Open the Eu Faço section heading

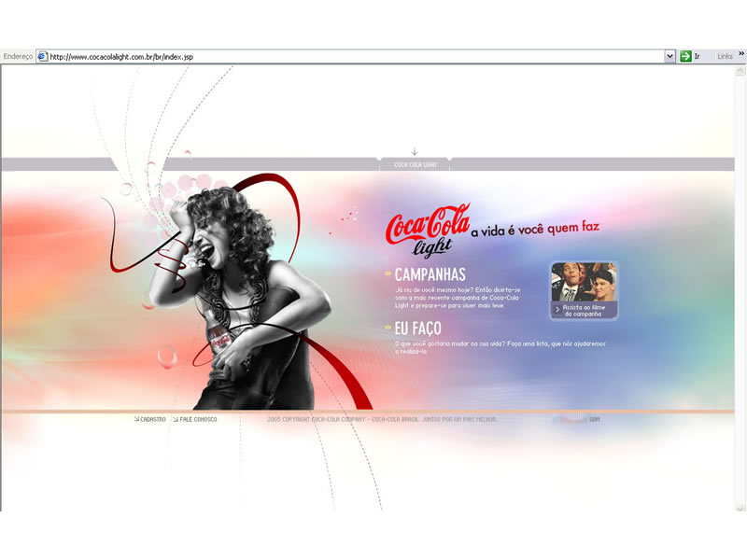coord(417,329)
